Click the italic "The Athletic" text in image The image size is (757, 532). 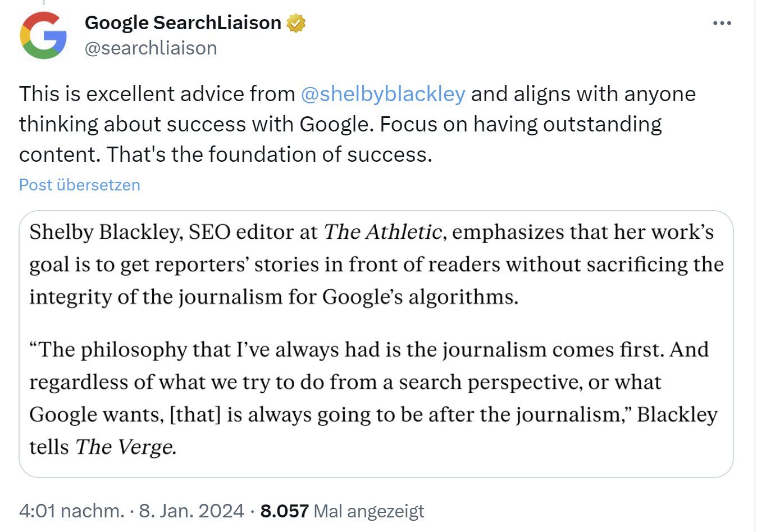[x=383, y=232]
